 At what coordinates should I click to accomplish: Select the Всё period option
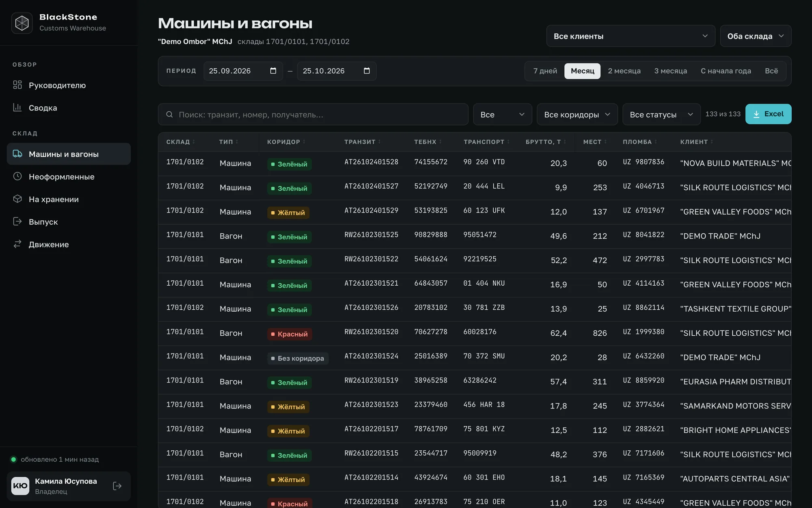[x=771, y=71]
